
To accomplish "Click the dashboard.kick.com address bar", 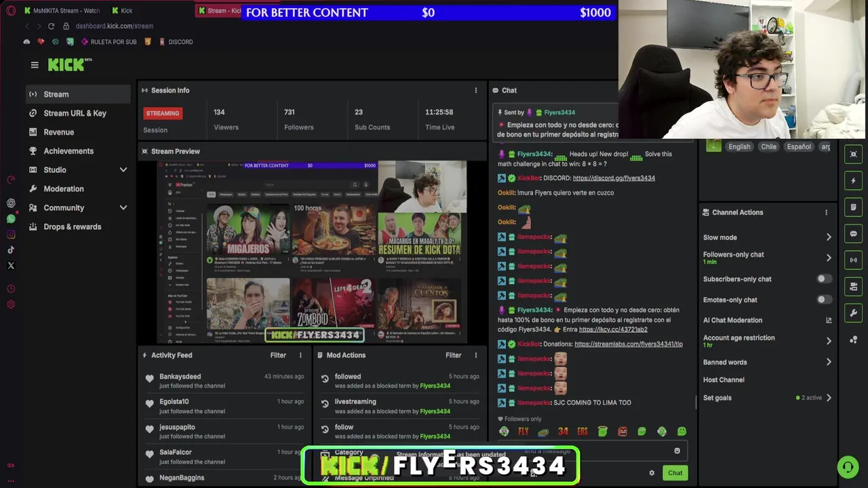I will pyautogui.click(x=114, y=26).
